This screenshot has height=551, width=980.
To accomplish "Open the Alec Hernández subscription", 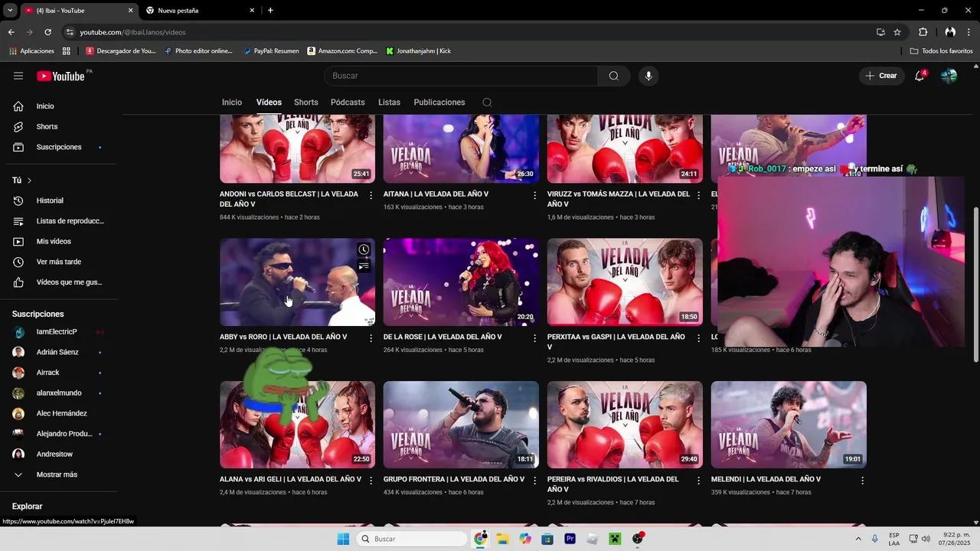I will tap(61, 413).
